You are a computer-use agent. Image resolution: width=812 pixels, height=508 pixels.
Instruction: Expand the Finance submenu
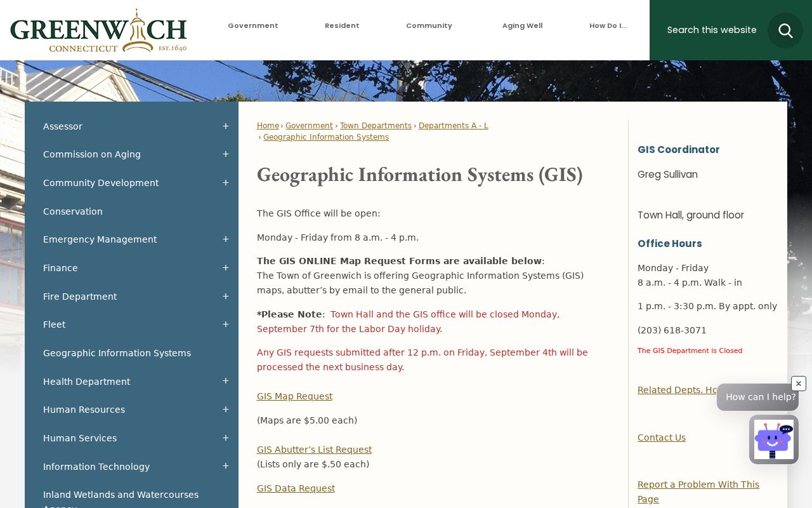(x=225, y=268)
